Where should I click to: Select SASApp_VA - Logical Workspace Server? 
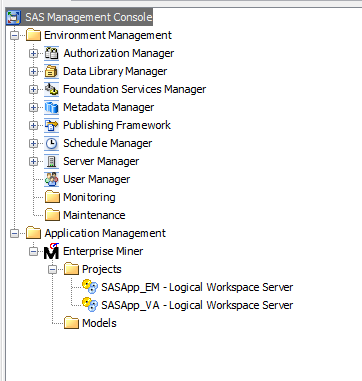[197, 305]
